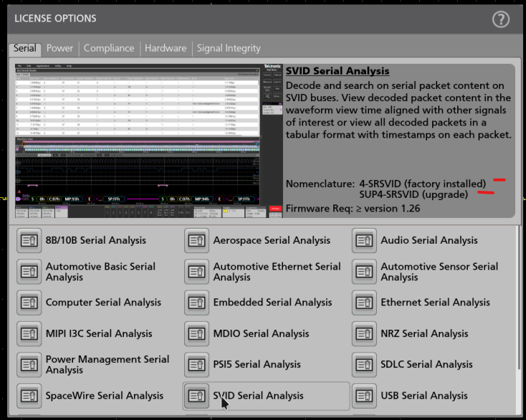Click the MIPI I3C Serial Analysis icon
The height and width of the screenshot is (420, 526).
[29, 334]
